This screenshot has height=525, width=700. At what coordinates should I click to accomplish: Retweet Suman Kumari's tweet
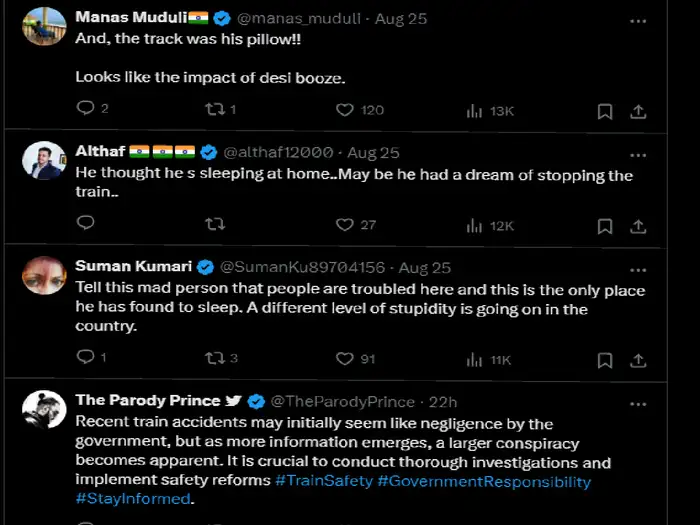coord(213,358)
